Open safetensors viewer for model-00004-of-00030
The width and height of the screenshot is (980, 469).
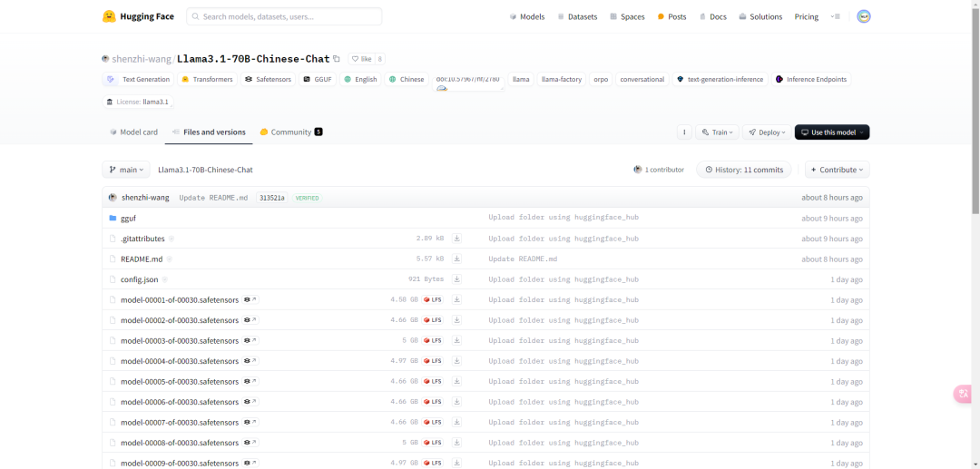250,361
